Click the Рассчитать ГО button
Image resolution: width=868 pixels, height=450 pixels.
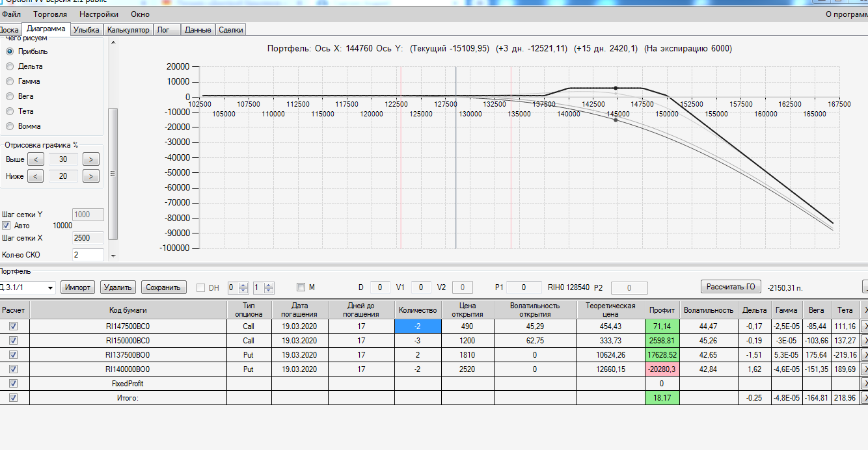pos(731,287)
